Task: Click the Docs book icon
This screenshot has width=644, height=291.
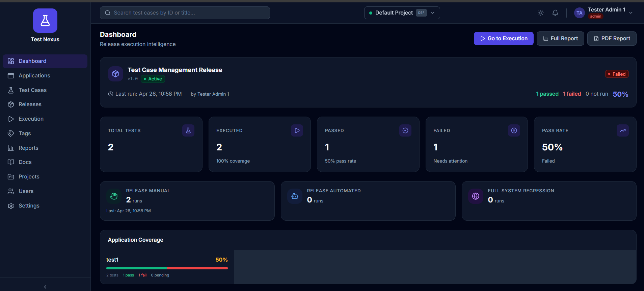Action: pyautogui.click(x=11, y=162)
